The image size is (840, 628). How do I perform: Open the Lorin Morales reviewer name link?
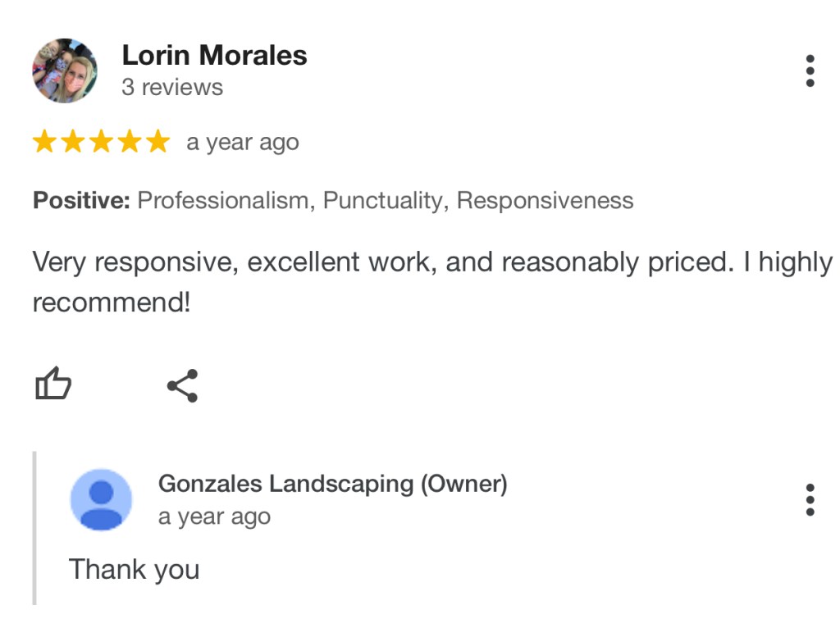[214, 56]
